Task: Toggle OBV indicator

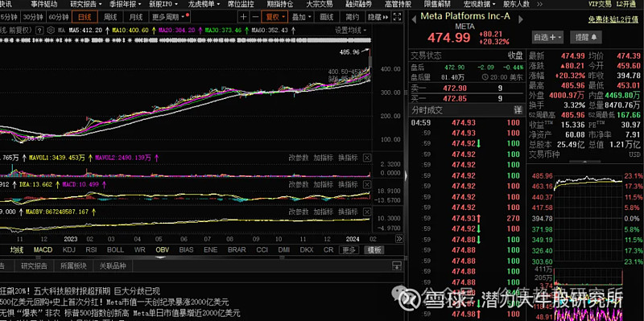Action: (163, 250)
